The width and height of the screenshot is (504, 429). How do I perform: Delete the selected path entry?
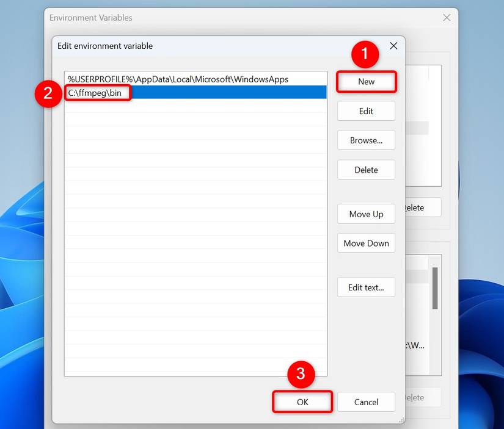366,170
